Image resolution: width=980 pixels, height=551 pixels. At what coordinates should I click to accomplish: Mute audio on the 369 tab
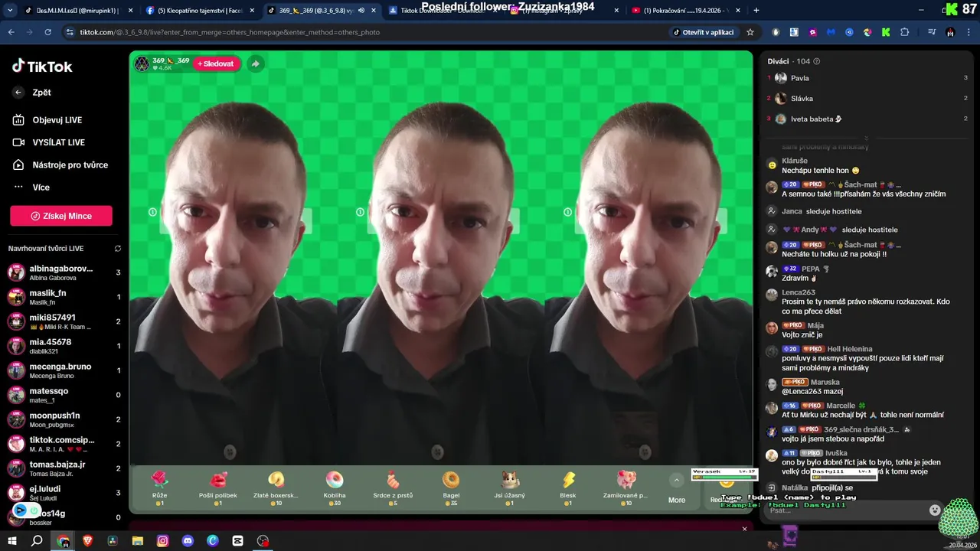coord(360,11)
